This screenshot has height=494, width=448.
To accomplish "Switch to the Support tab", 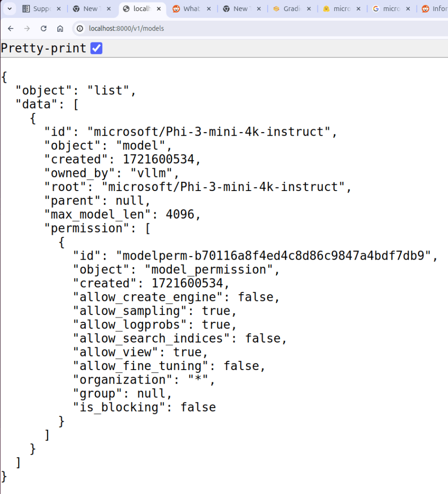I will [41, 9].
